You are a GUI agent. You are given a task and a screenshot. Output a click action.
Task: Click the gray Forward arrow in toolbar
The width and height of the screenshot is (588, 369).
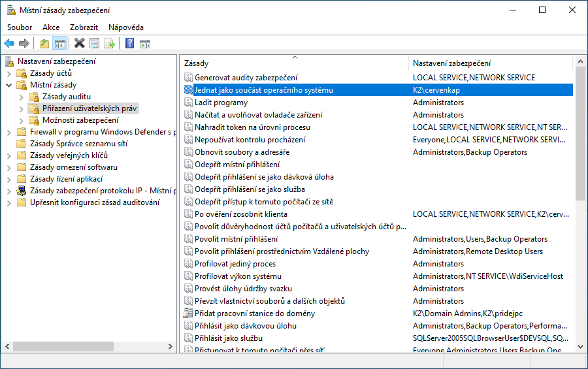pos(24,44)
